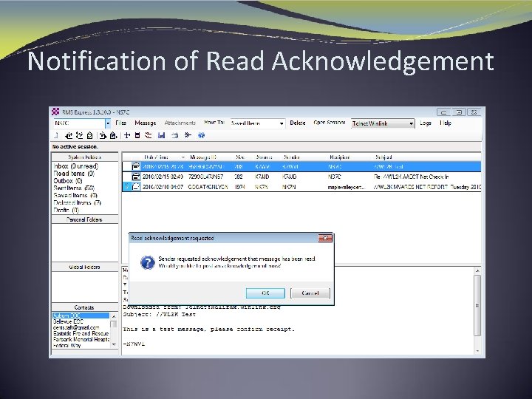The image size is (532, 399).
Task: Select the Read Items folder
Action: pos(74,174)
